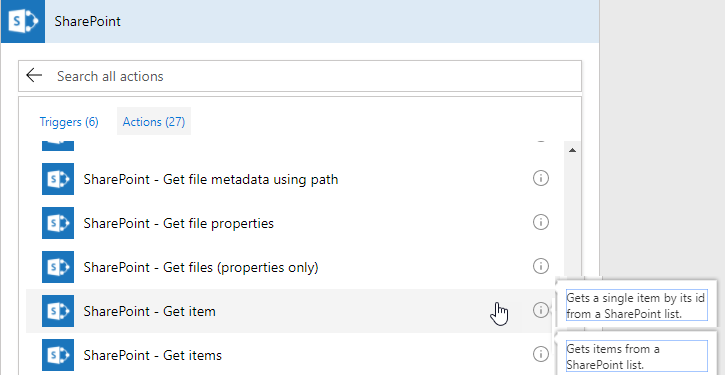
Task: Show info icon for Get file properties
Action: [x=541, y=222]
